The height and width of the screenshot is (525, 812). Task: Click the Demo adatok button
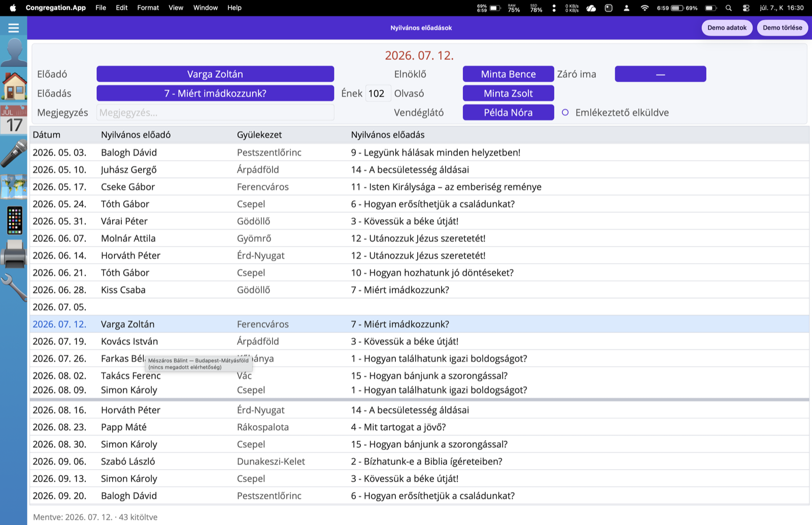[x=727, y=28]
